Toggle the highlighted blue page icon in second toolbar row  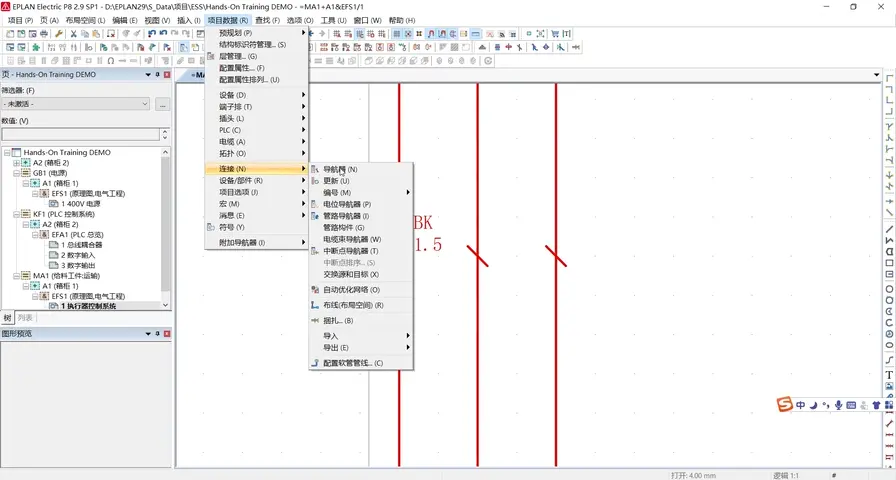(184, 47)
